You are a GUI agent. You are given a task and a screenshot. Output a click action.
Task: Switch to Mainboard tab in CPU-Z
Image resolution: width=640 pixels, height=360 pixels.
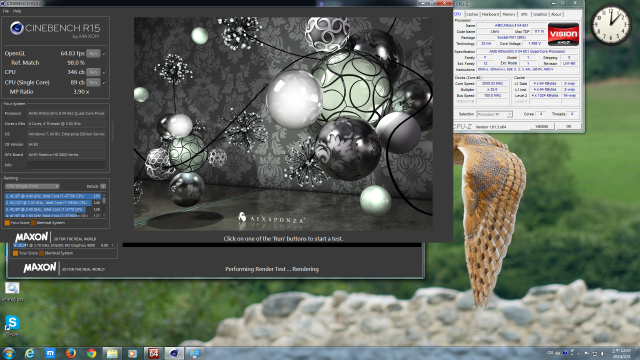click(490, 14)
